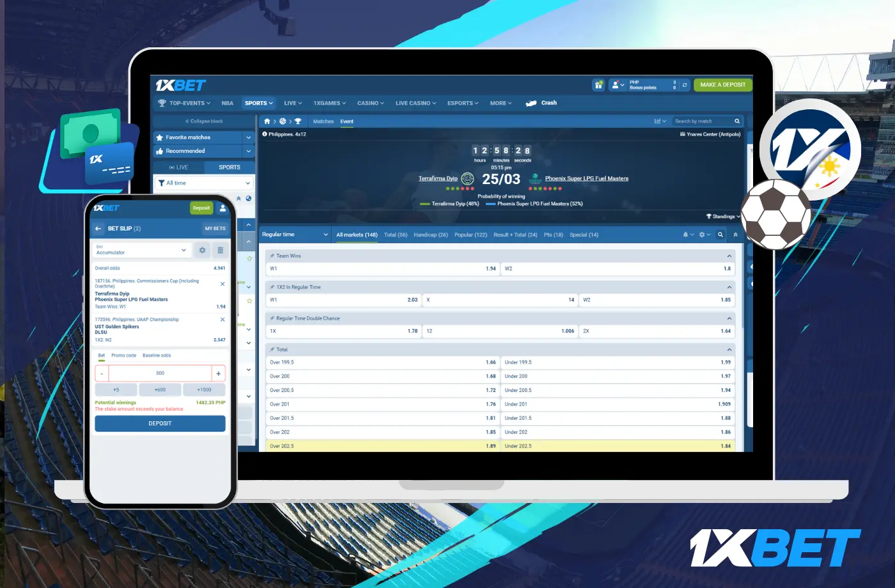Screen dimensions: 895x588
Task: Pin the Total market
Action: tap(272, 350)
